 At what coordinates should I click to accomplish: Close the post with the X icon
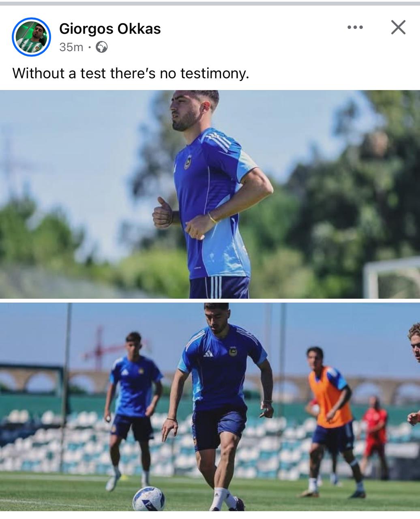(398, 28)
